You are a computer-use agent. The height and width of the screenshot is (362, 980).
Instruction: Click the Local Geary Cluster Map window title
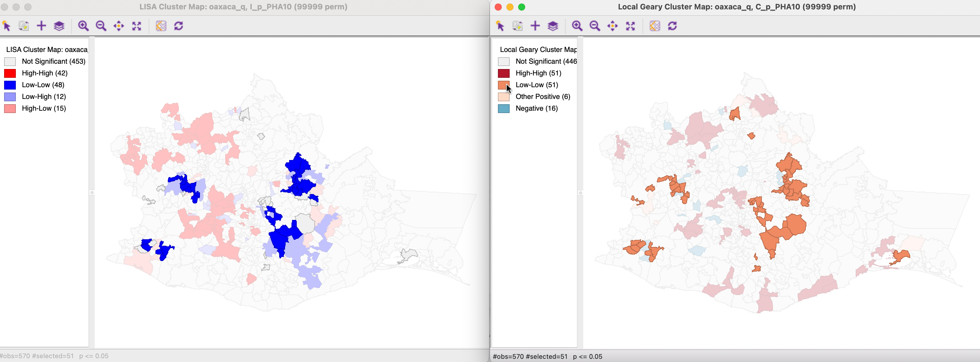737,7
